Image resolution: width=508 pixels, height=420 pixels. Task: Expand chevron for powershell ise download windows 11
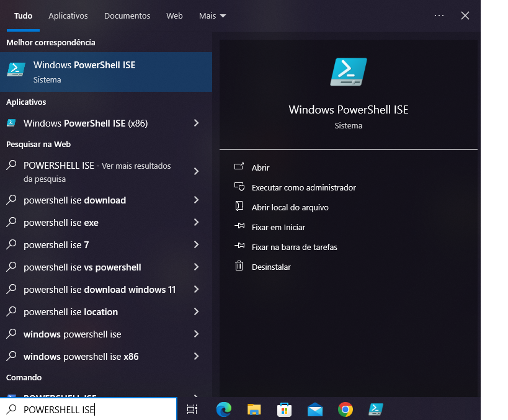tap(196, 289)
